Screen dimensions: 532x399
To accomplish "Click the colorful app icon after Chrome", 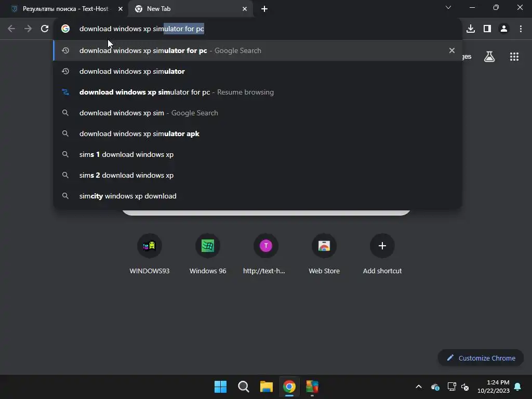I will click(312, 387).
